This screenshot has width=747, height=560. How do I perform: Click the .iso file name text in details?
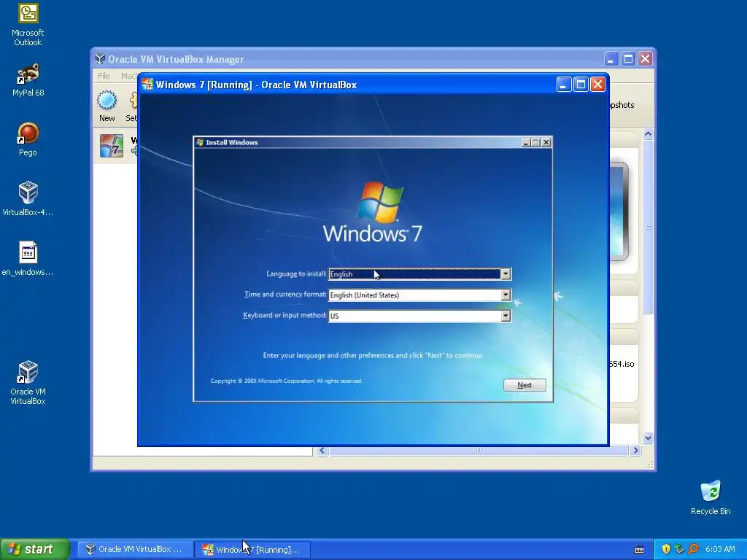coord(622,364)
